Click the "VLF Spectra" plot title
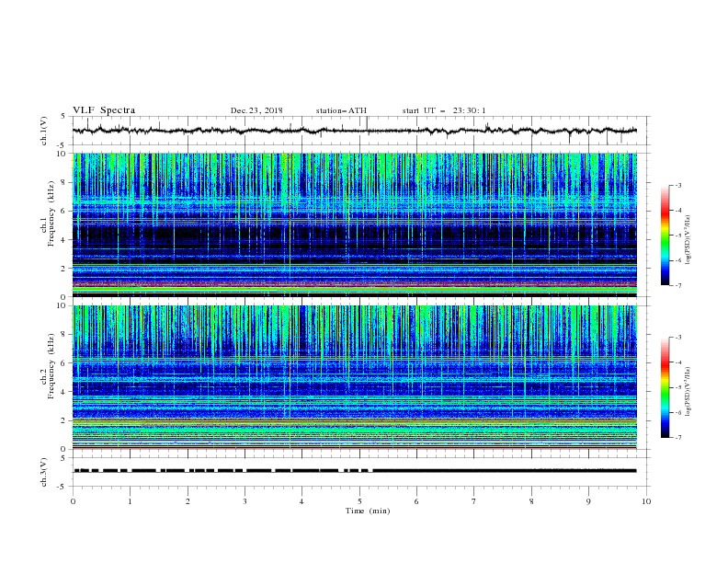The image size is (728, 563). (104, 110)
